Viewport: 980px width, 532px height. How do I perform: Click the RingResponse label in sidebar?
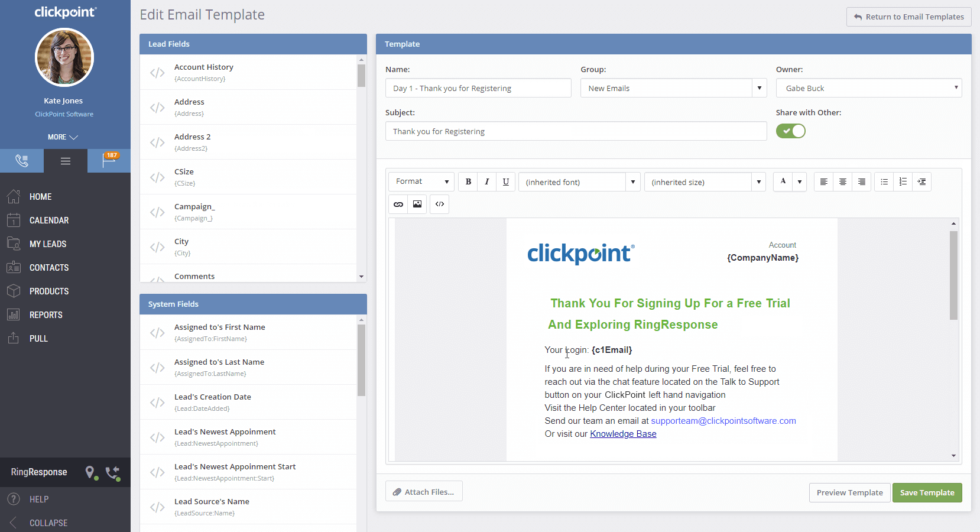click(x=39, y=472)
